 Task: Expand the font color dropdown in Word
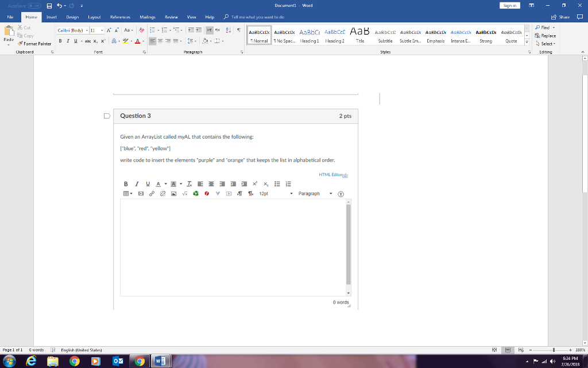click(143, 42)
